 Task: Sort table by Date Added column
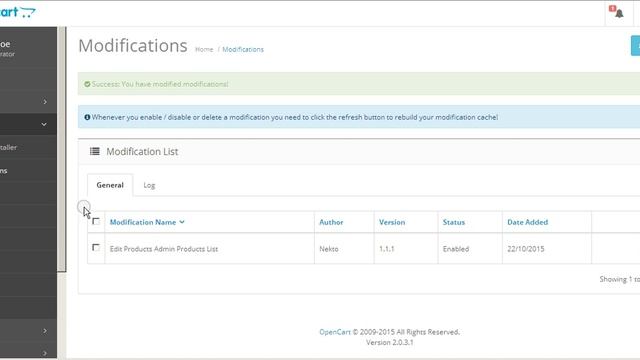click(x=527, y=222)
